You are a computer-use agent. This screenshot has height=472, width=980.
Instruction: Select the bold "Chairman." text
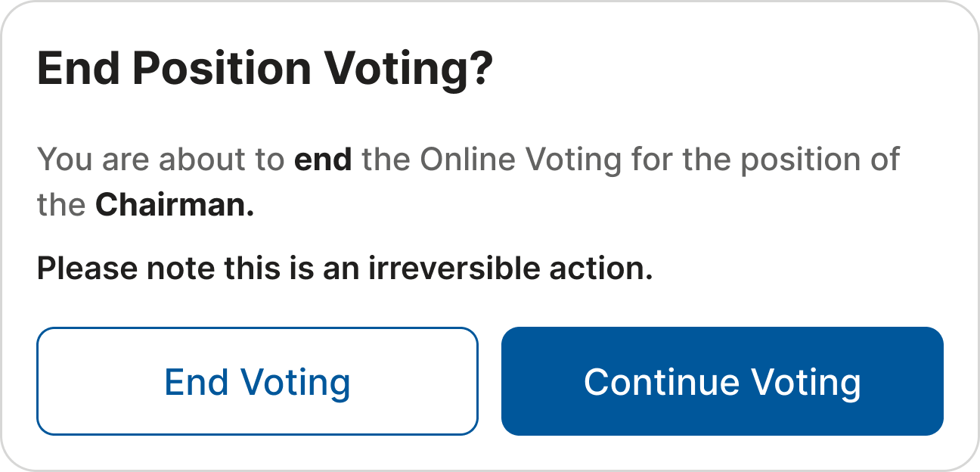[x=175, y=206]
